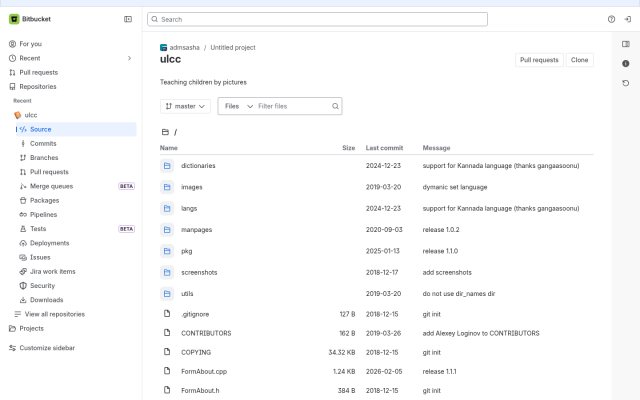Viewport: 640px width, 400px height.
Task: Focus the top Search field
Action: [317, 19]
